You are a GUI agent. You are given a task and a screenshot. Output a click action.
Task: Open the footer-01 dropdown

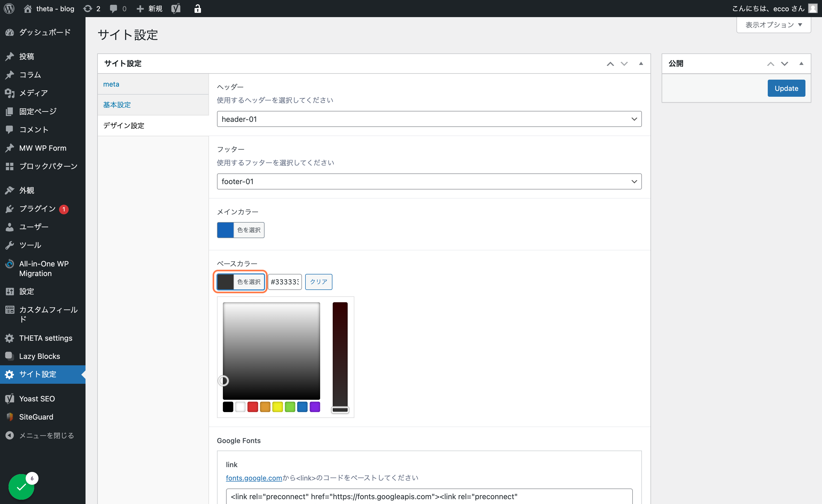pyautogui.click(x=429, y=181)
